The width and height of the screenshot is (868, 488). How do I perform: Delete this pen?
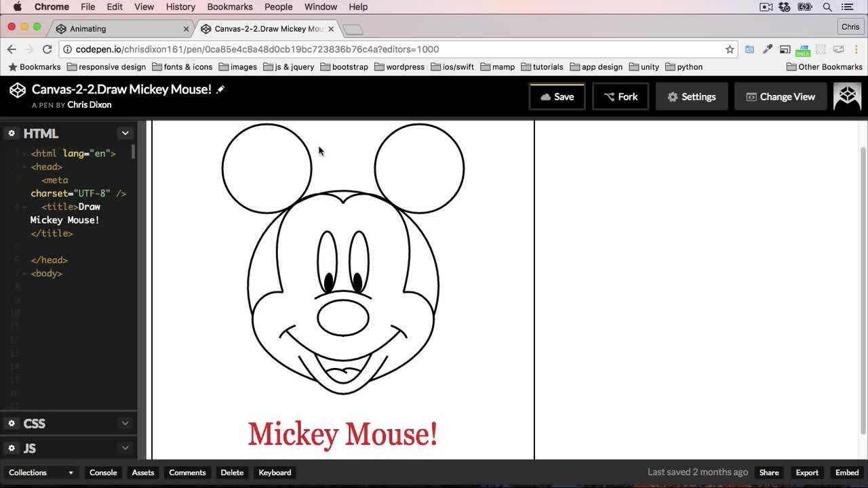pyautogui.click(x=232, y=472)
